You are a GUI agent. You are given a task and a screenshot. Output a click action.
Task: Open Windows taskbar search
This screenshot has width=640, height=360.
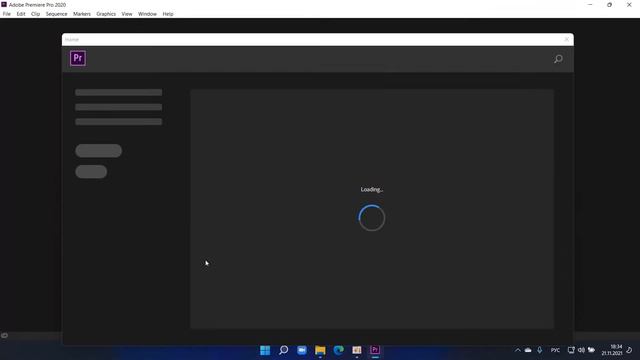283,350
